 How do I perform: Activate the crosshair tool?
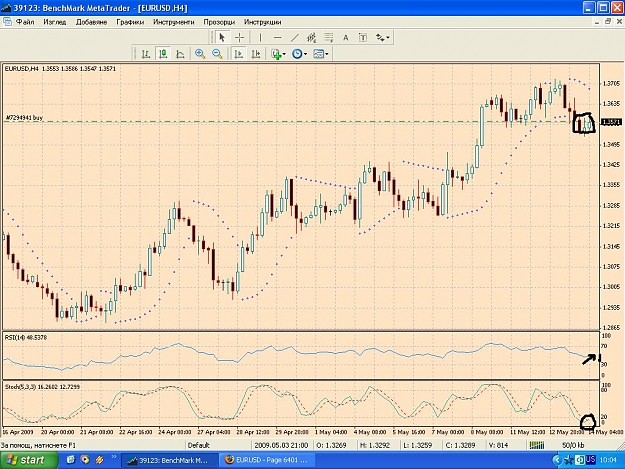(240, 38)
